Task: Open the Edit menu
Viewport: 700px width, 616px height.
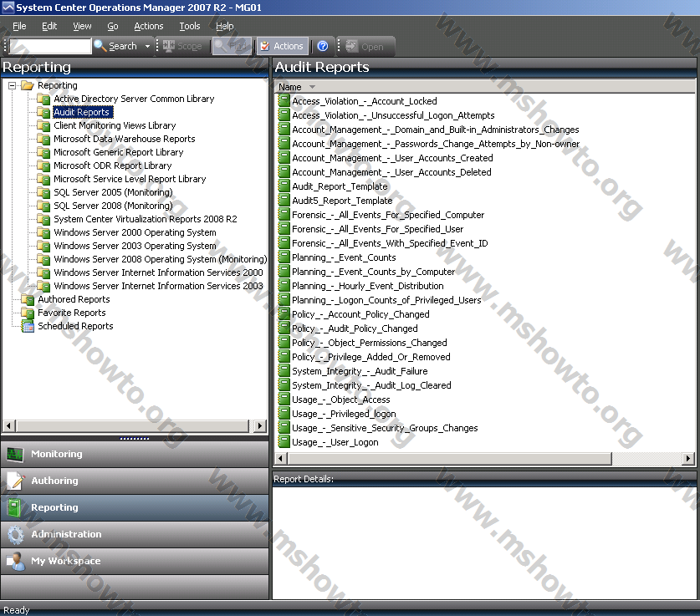Action: [x=49, y=26]
